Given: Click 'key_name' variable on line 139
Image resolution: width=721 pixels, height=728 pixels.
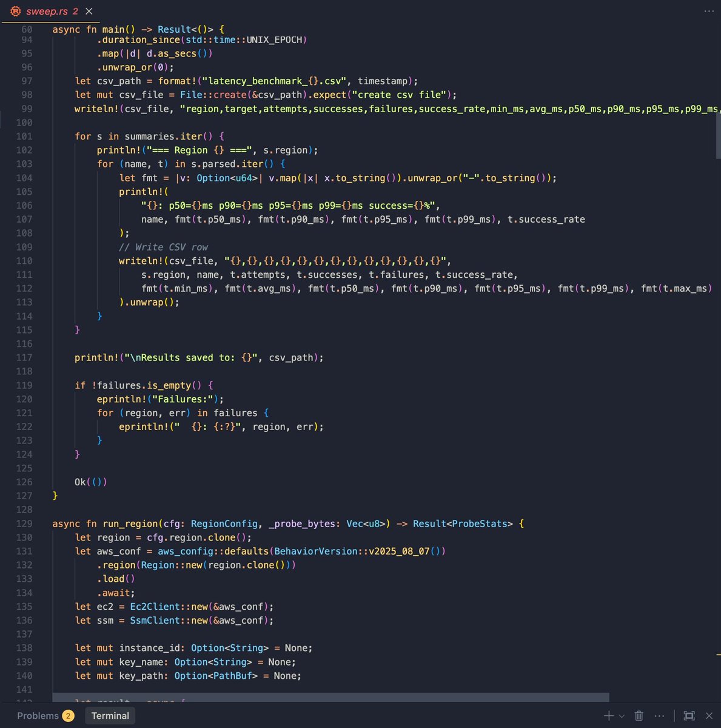Looking at the screenshot, I should [x=141, y=662].
